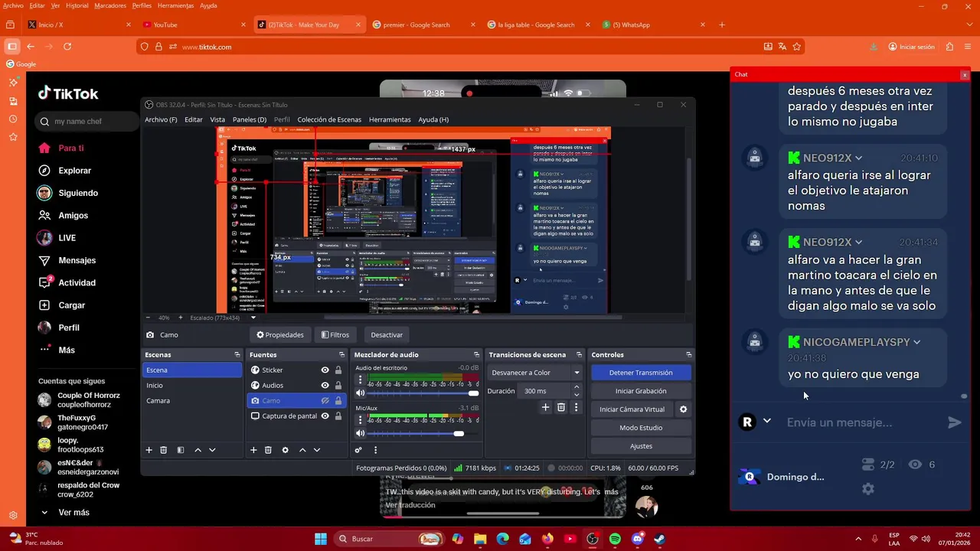This screenshot has width=980, height=551.
Task: Click Detener Transmisión button
Action: pos(641,373)
